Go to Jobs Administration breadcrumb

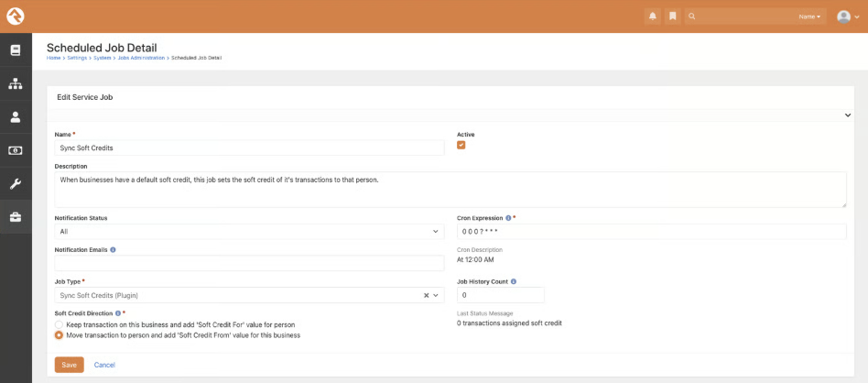[141, 58]
